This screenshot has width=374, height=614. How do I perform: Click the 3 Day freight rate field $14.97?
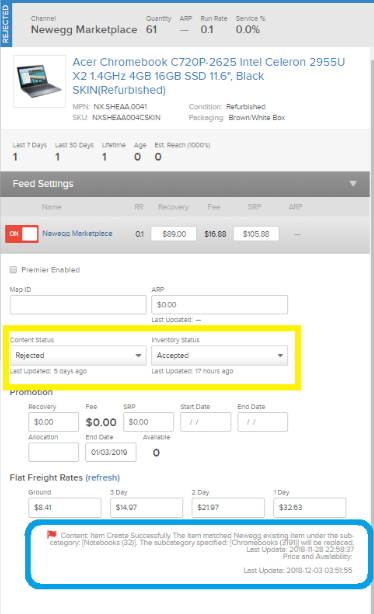pos(146,507)
